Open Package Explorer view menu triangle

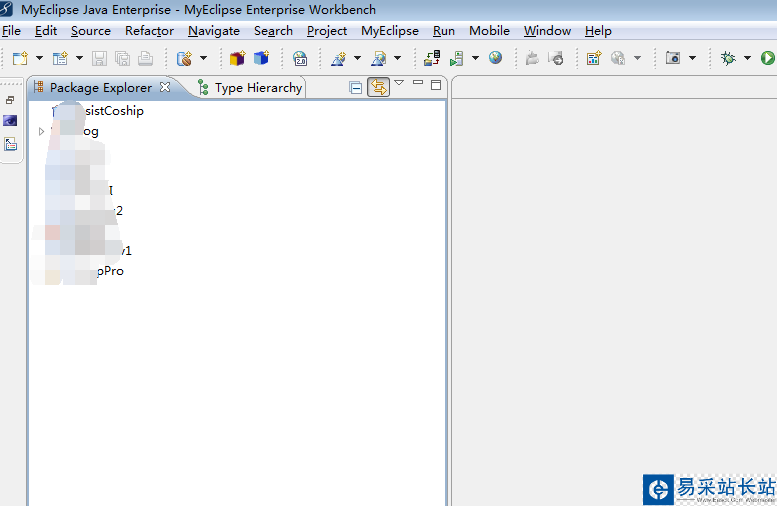399,83
